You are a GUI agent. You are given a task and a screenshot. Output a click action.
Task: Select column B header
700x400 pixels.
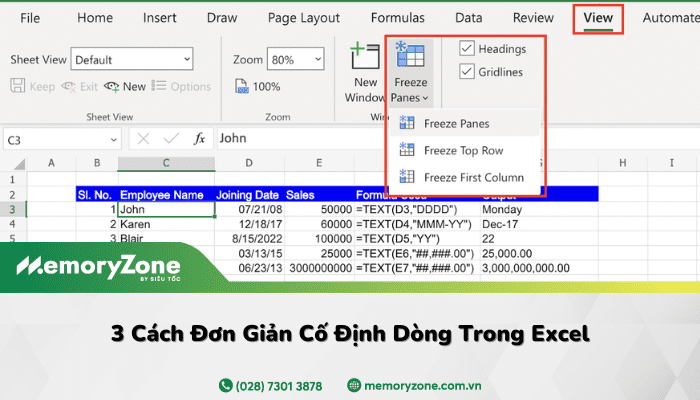97,163
